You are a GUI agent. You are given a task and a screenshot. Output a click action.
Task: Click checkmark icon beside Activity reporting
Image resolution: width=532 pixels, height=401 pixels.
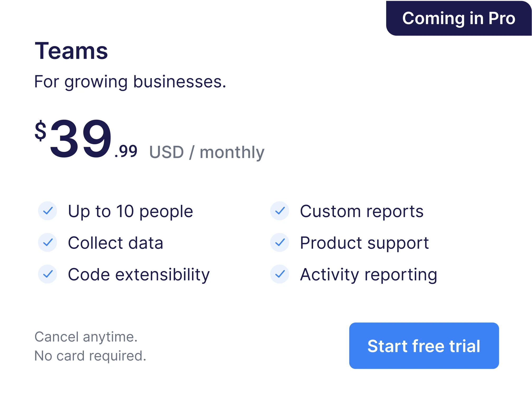[280, 274]
